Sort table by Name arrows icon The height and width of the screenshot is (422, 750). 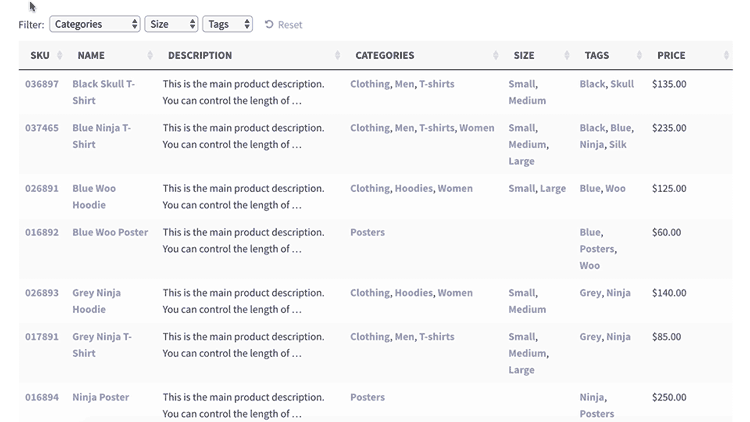click(150, 56)
